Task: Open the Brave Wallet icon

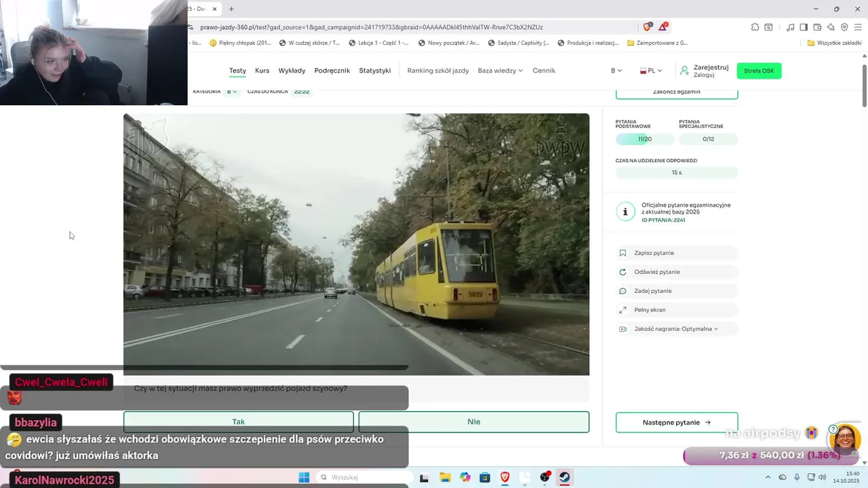Action: [817, 27]
